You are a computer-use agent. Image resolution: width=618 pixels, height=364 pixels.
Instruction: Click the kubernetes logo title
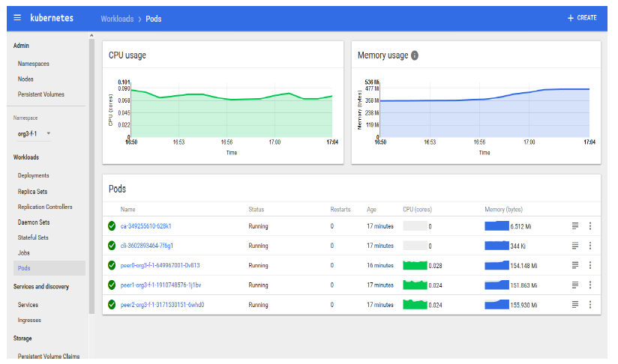[52, 18]
